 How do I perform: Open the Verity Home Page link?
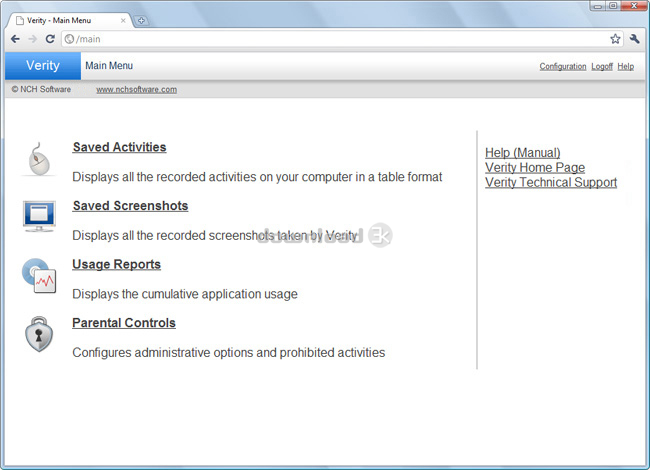coord(535,167)
